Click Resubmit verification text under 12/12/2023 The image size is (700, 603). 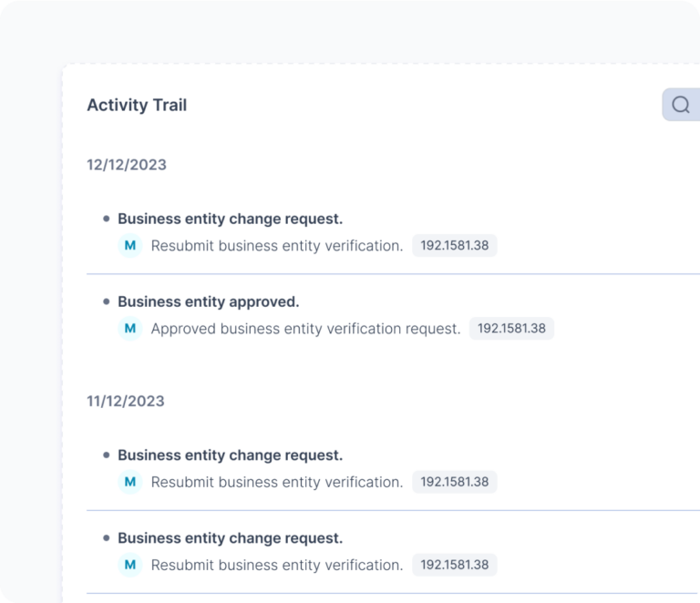276,246
